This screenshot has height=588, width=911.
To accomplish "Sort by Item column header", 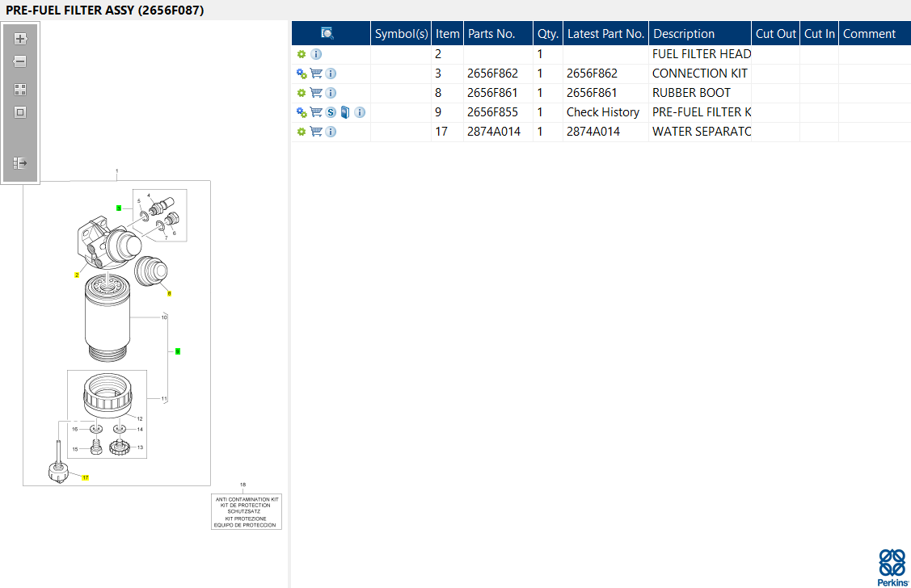I will [x=447, y=34].
